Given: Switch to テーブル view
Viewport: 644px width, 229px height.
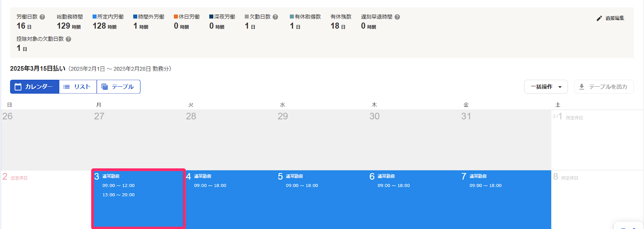Looking at the screenshot, I should 118,87.
